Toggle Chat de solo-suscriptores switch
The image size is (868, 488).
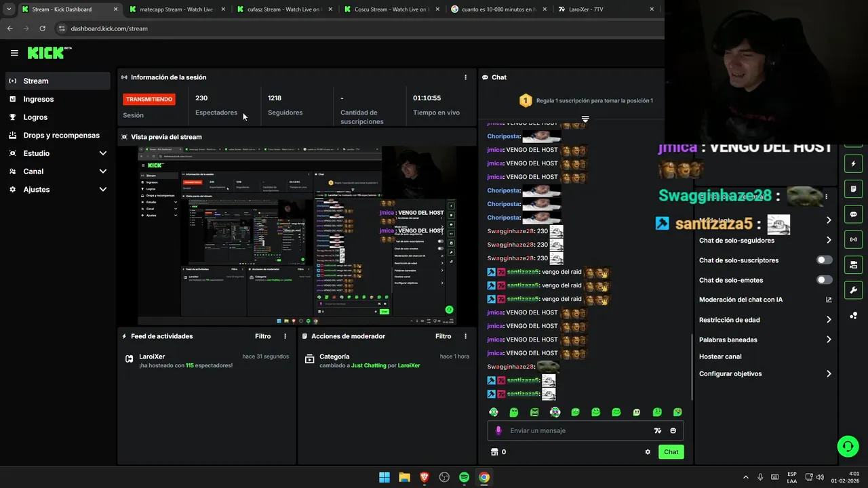click(825, 260)
